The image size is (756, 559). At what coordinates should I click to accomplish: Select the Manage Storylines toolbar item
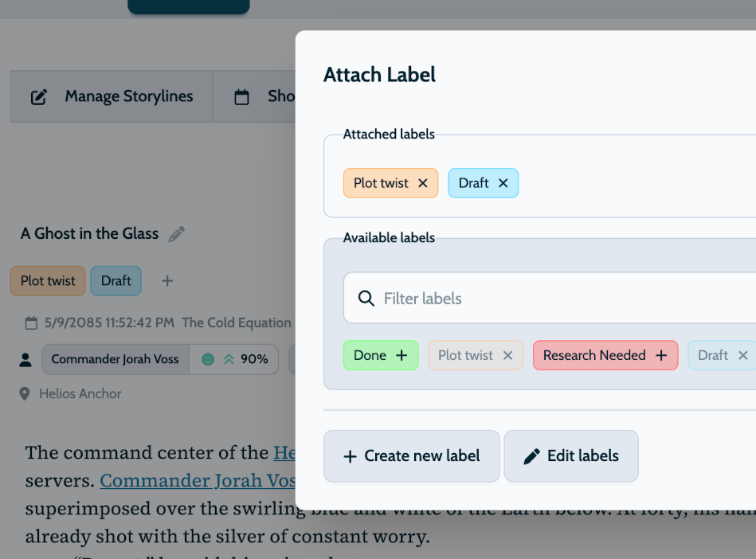coord(127,96)
